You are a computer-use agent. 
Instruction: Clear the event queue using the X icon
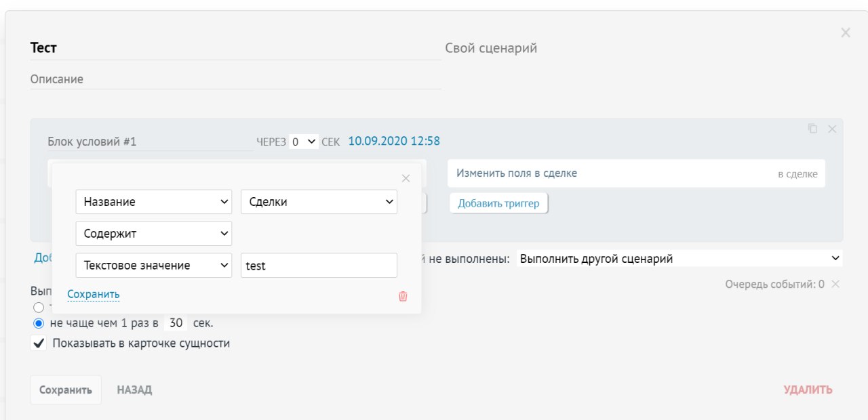835,285
